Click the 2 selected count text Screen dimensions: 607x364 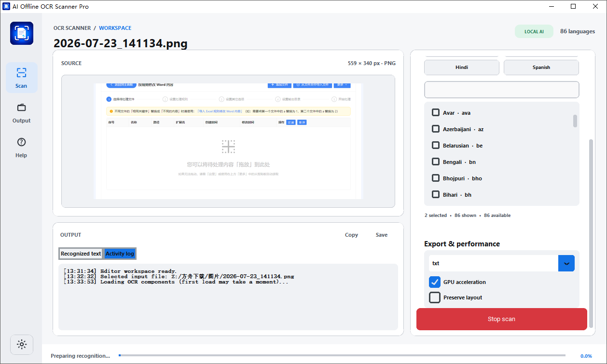pos(436,216)
